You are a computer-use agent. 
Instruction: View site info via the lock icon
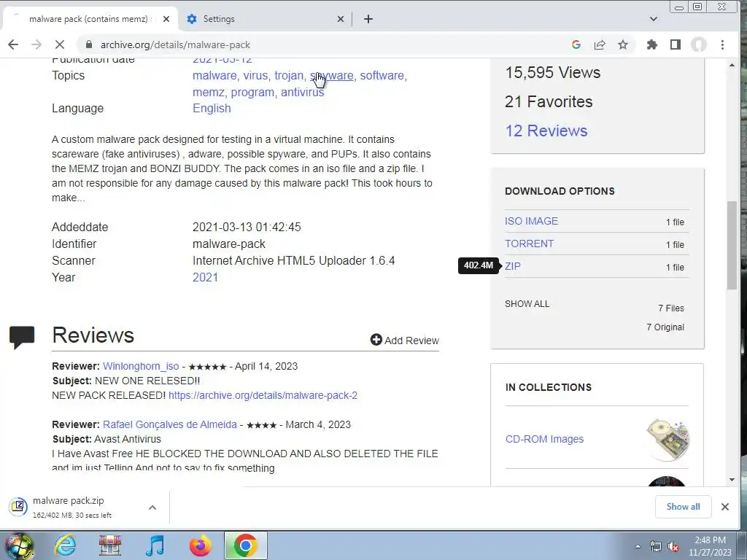point(88,44)
